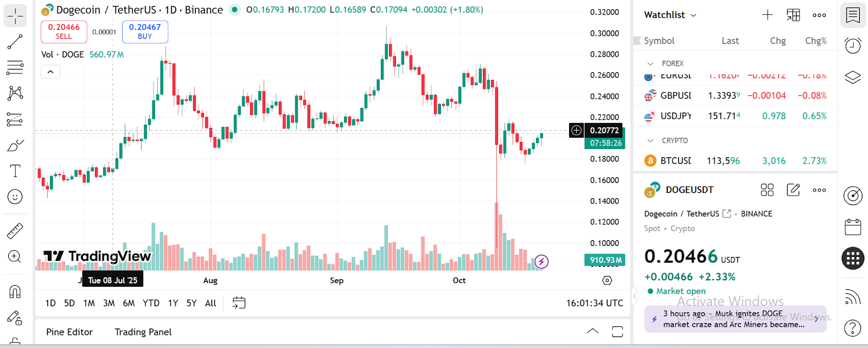
Task: Open the Pine Editor tab
Action: point(69,332)
